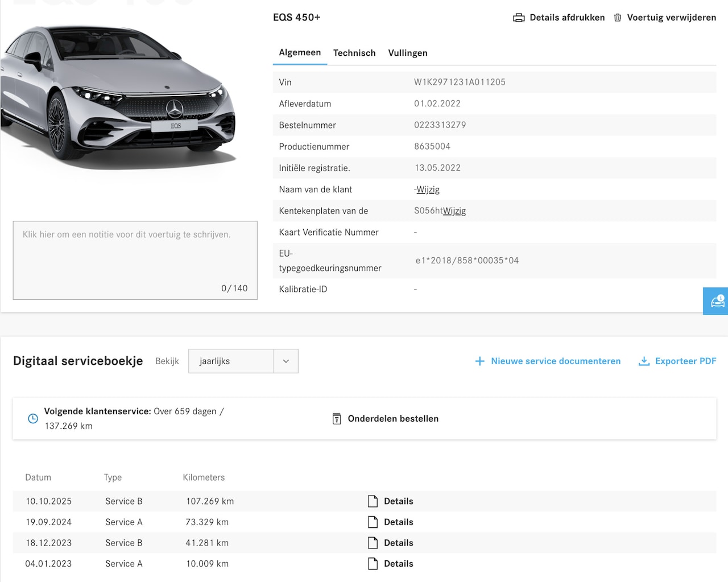Click the trash icon for Voertuig verwijderen
The height and width of the screenshot is (582, 728).
pos(617,18)
